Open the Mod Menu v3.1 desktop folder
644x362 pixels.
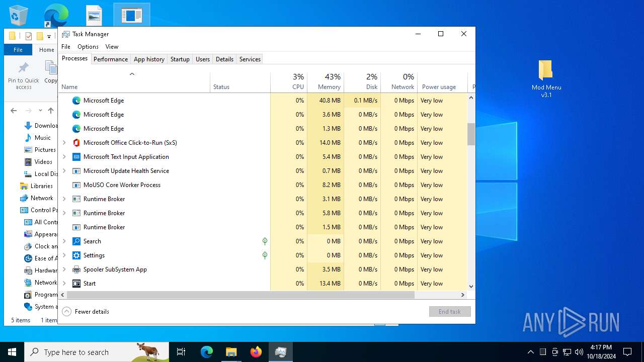[x=546, y=78]
